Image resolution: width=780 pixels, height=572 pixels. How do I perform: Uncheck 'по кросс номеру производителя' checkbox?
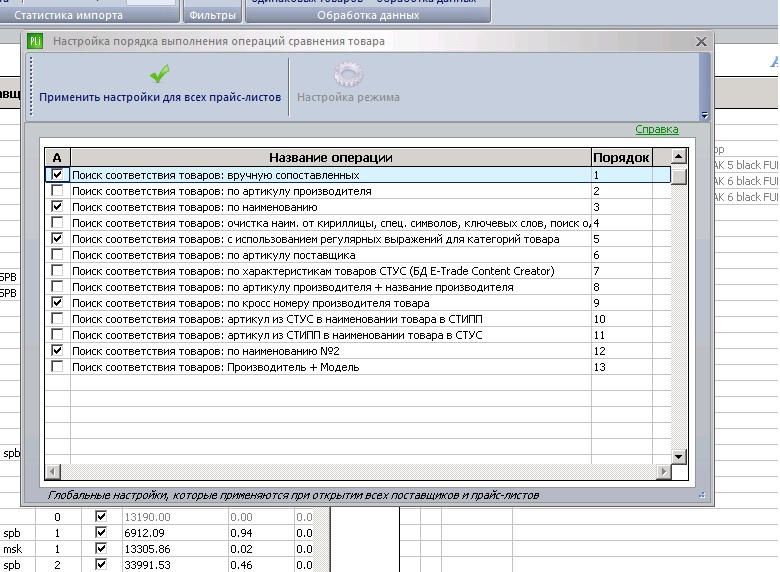tap(57, 302)
